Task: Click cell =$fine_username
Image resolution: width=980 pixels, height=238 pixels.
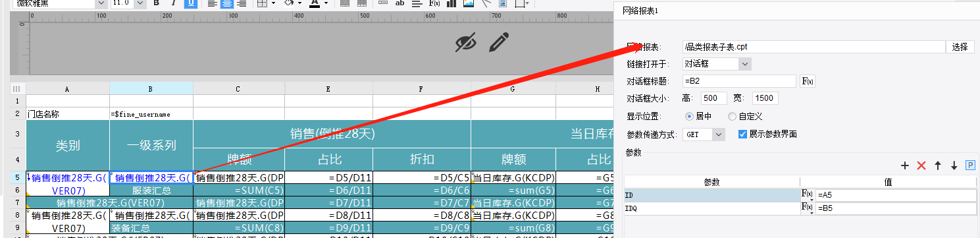Action: pos(151,114)
